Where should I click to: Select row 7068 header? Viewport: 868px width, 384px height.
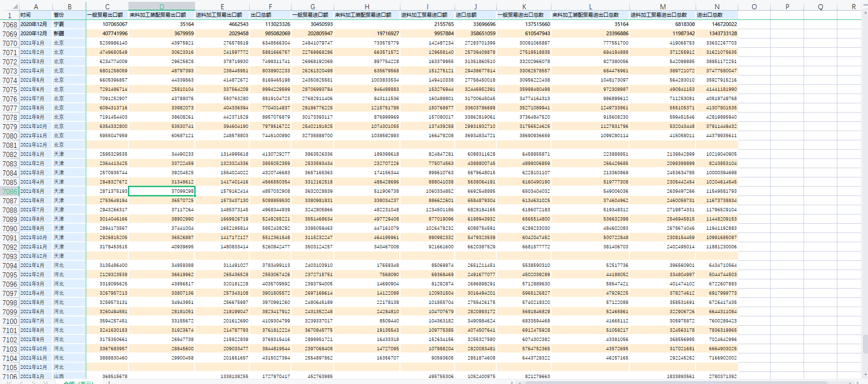click(10, 25)
